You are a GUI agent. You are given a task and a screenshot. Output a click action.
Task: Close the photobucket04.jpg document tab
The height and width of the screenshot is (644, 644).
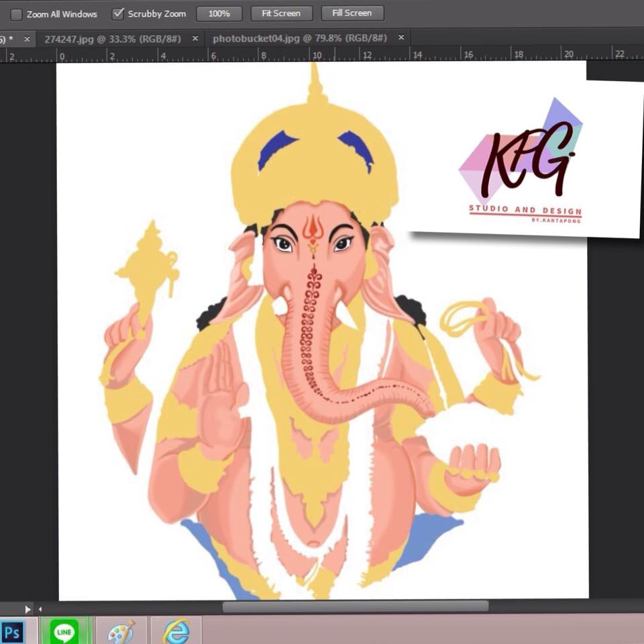(x=401, y=38)
